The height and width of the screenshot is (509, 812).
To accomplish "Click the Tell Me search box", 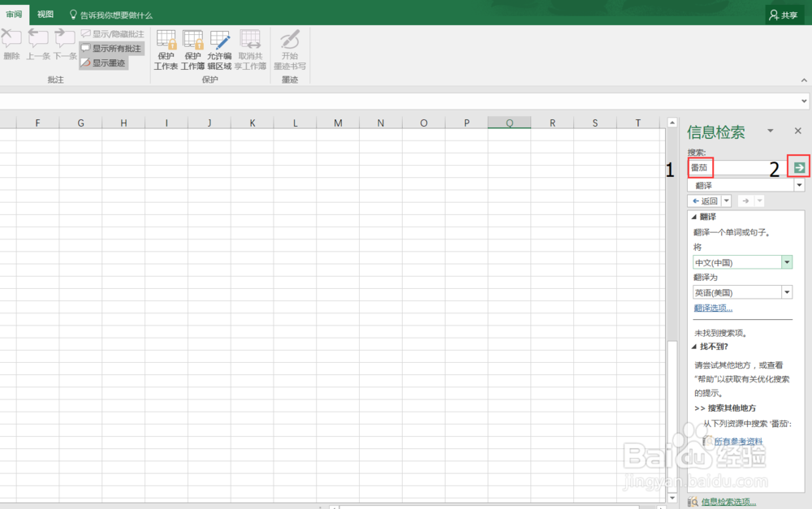I will [110, 15].
